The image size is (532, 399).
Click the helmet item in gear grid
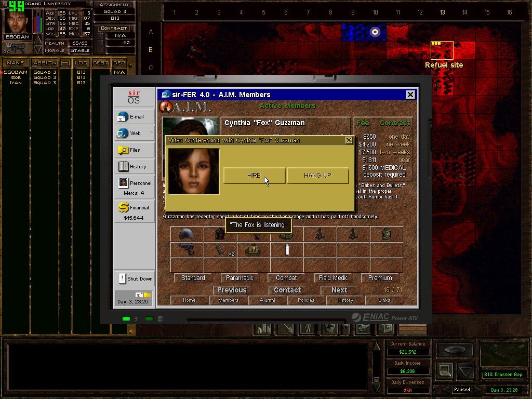tap(187, 234)
